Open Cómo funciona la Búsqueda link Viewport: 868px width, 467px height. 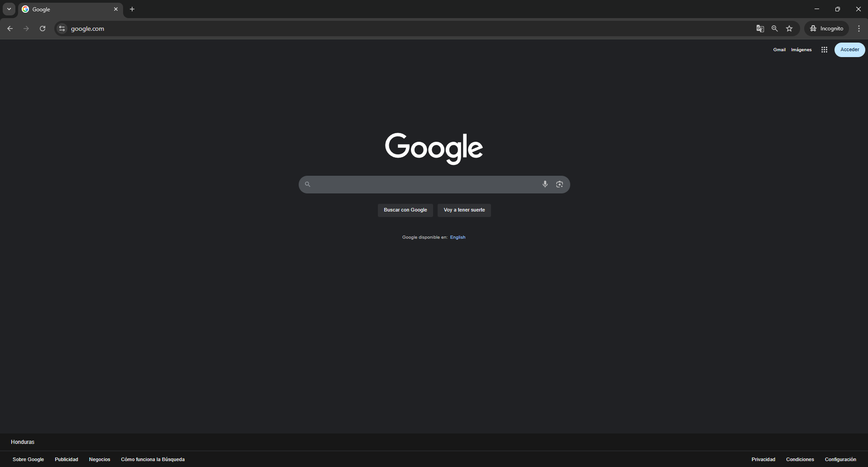pyautogui.click(x=153, y=459)
